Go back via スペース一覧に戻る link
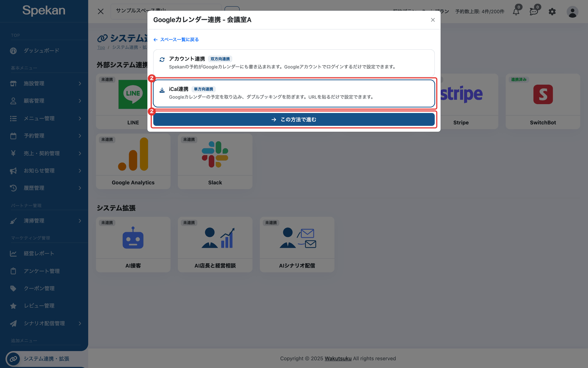Viewport: 588px width, 368px height. (x=176, y=39)
